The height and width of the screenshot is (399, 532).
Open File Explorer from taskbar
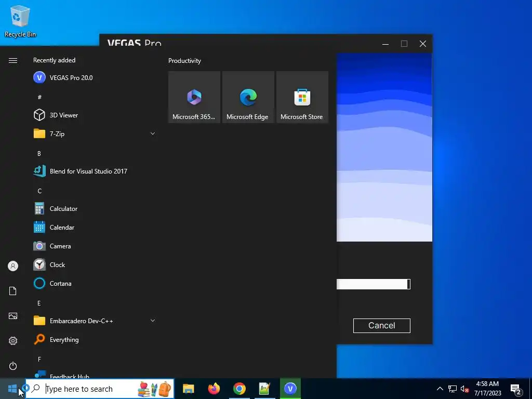pyautogui.click(x=188, y=389)
